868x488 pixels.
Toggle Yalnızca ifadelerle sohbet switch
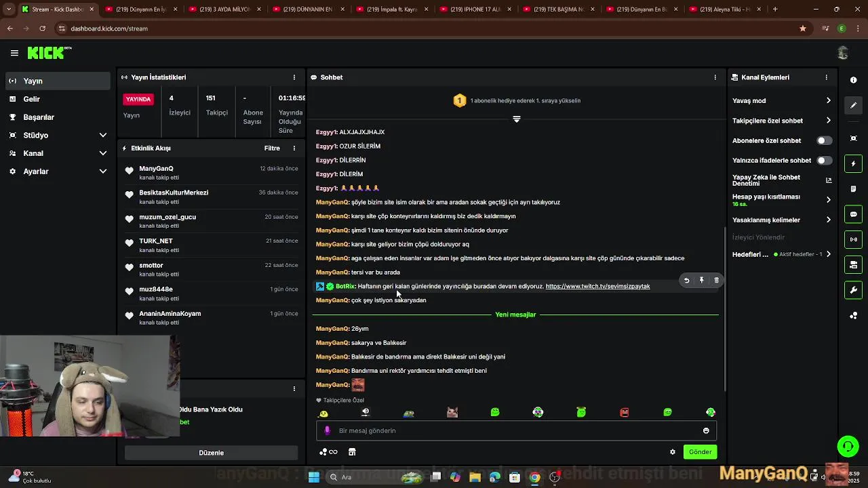click(x=824, y=161)
